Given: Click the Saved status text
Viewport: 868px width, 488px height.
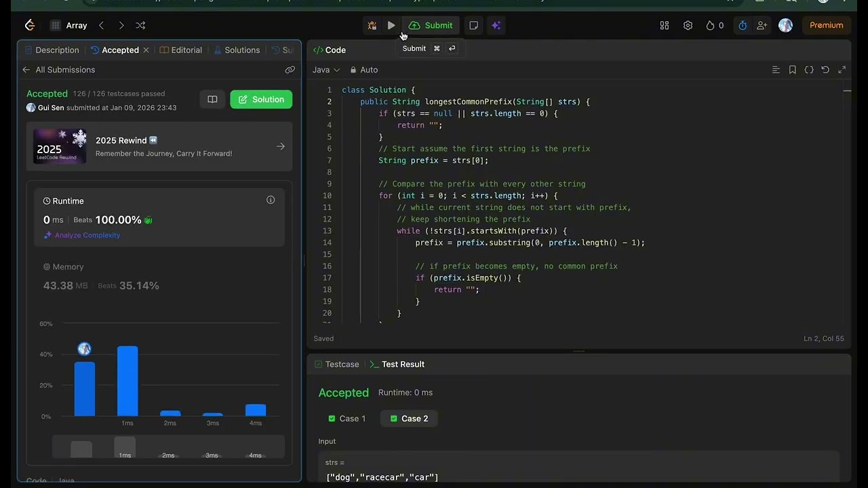Looking at the screenshot, I should (x=323, y=338).
